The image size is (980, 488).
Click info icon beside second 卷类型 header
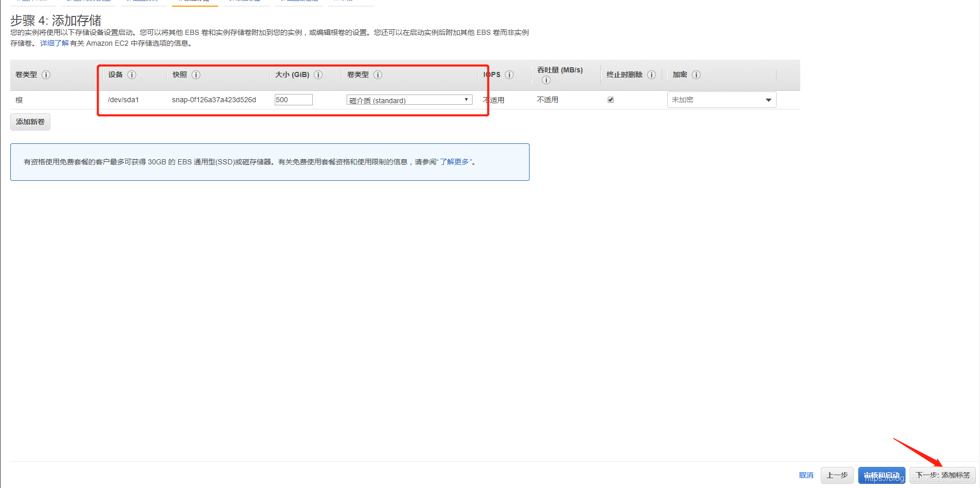point(378,74)
